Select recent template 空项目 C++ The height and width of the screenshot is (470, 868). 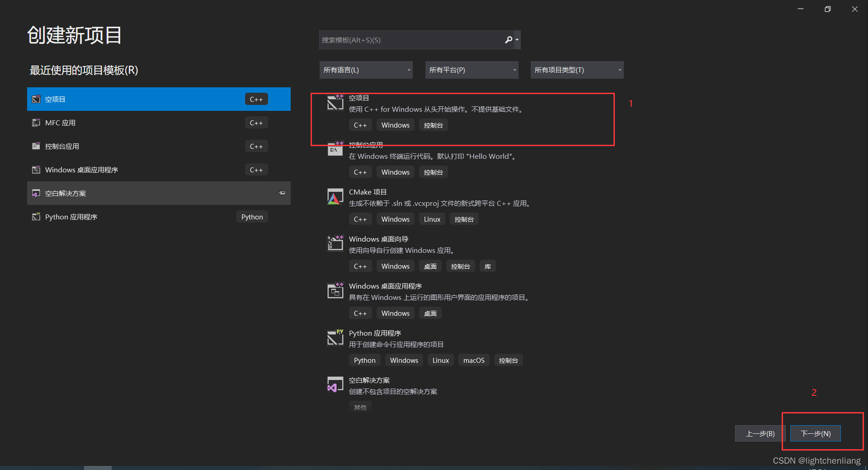coord(159,99)
